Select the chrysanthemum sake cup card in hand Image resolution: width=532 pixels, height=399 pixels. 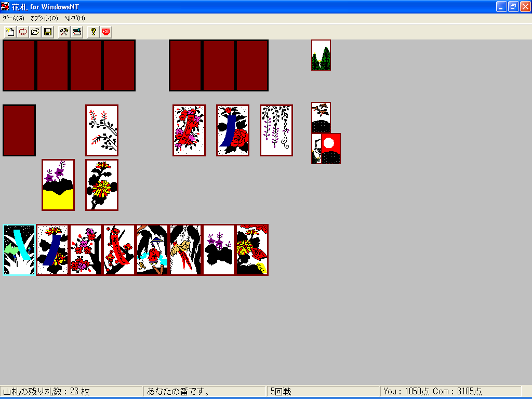tap(252, 250)
